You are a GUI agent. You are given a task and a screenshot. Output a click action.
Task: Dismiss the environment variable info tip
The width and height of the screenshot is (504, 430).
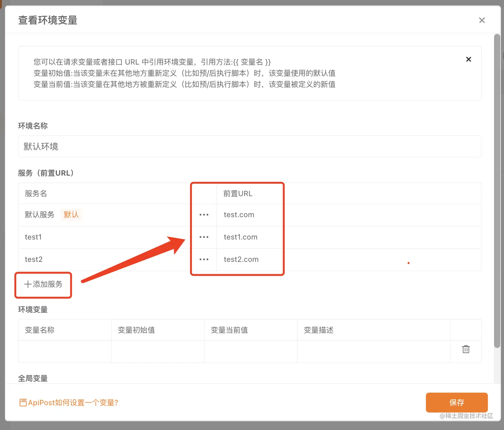tap(468, 59)
